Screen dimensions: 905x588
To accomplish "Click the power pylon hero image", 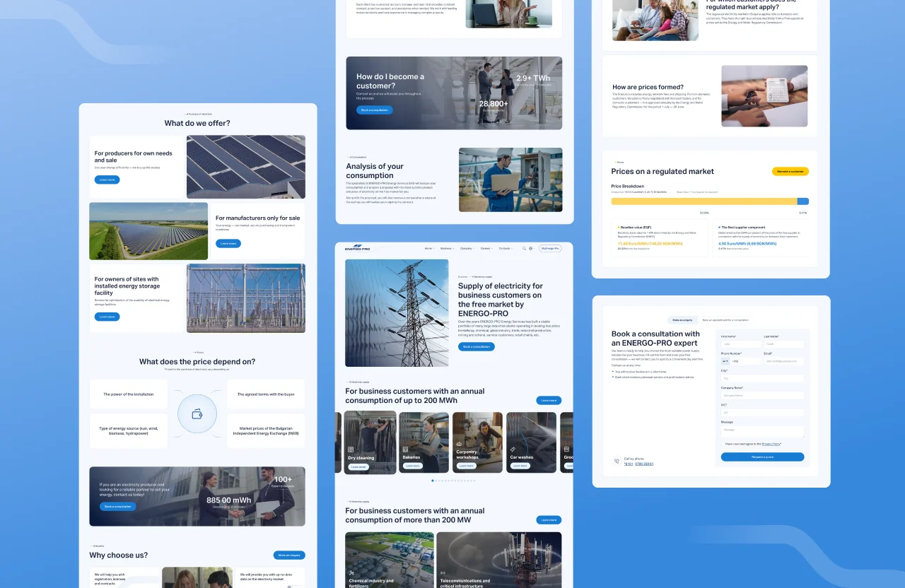I will click(x=397, y=313).
